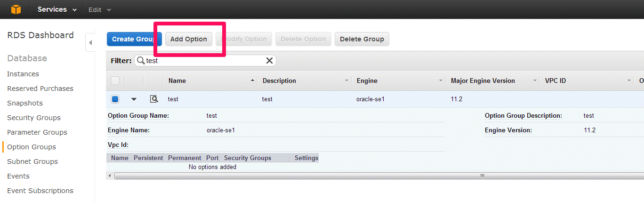Click the Add Option button
Image resolution: width=644 pixels, height=202 pixels.
[189, 39]
